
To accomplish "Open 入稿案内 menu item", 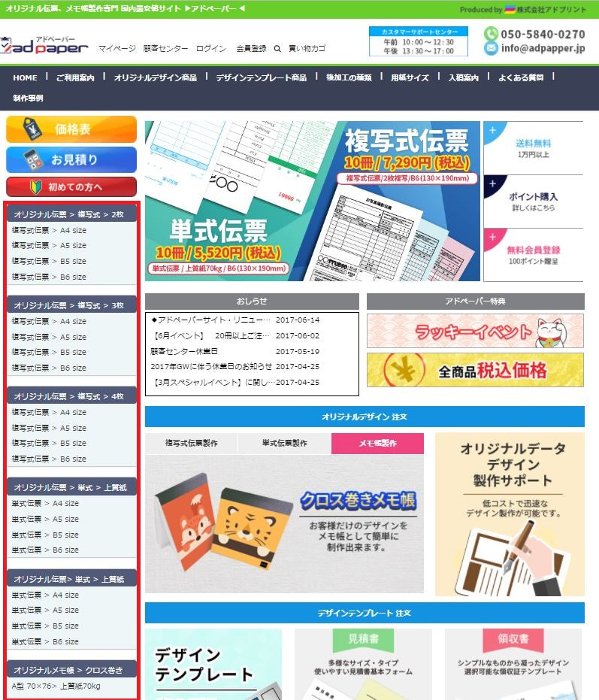I will coord(463,77).
